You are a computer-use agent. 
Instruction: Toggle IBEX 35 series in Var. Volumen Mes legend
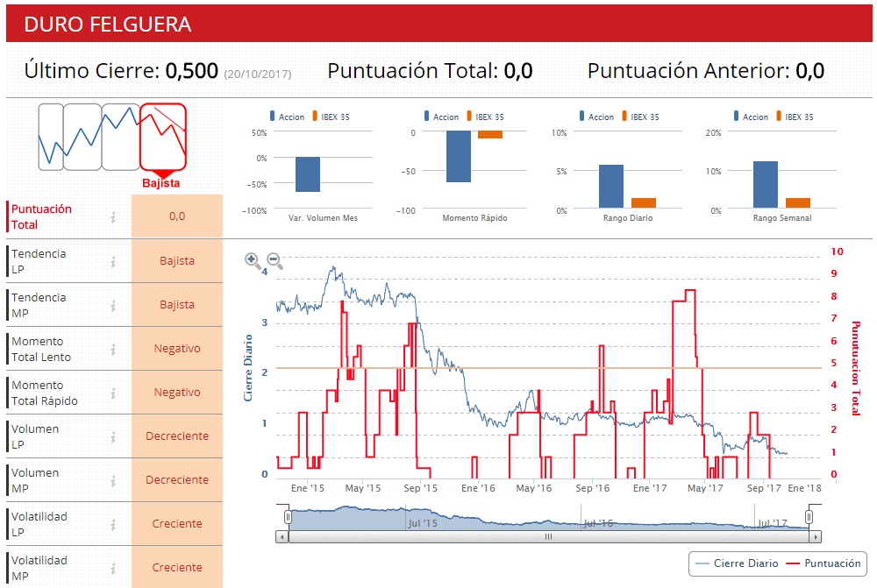(332, 117)
